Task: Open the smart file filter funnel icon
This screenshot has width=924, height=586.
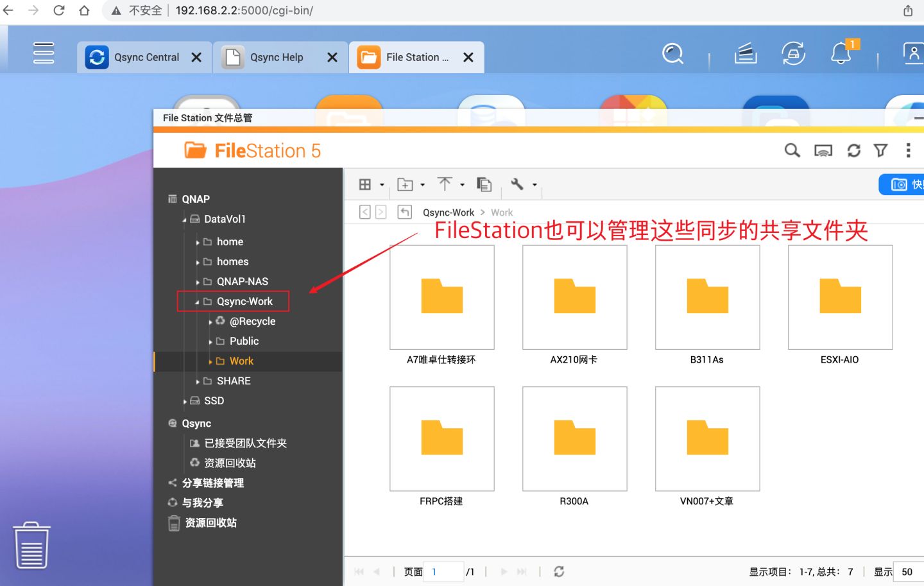Action: [881, 151]
